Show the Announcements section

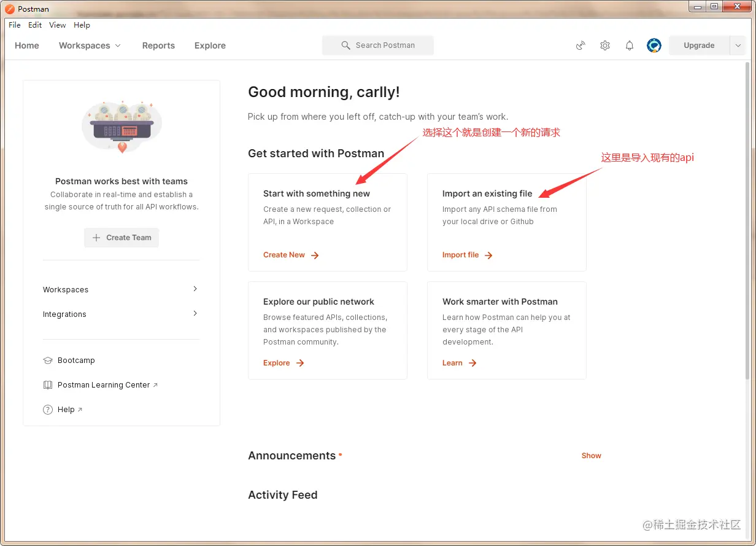click(592, 456)
